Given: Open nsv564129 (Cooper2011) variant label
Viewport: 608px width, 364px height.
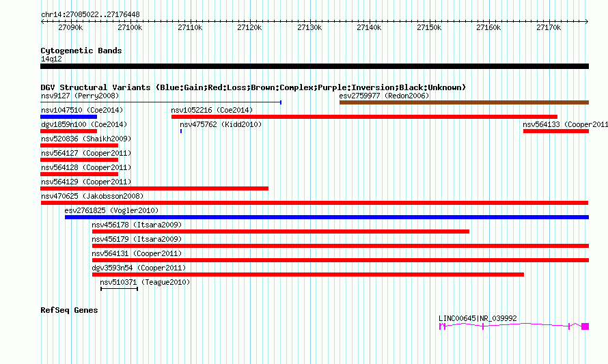Looking at the screenshot, I should pos(86,182).
